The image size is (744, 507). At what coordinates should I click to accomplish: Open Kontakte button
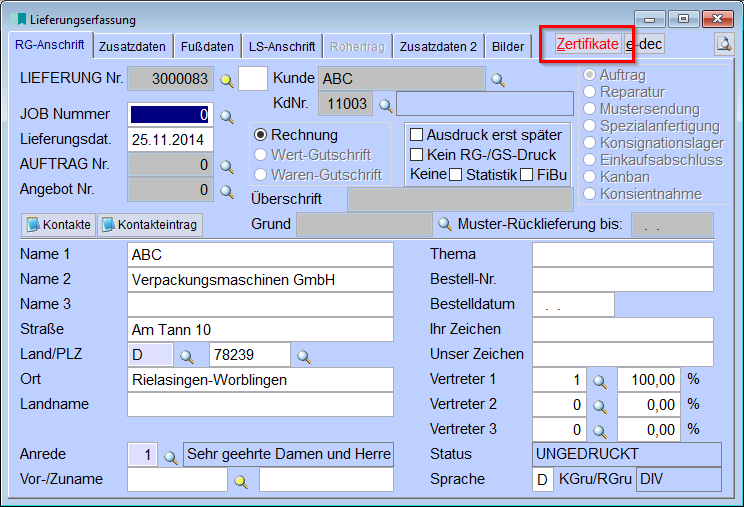pyautogui.click(x=58, y=224)
